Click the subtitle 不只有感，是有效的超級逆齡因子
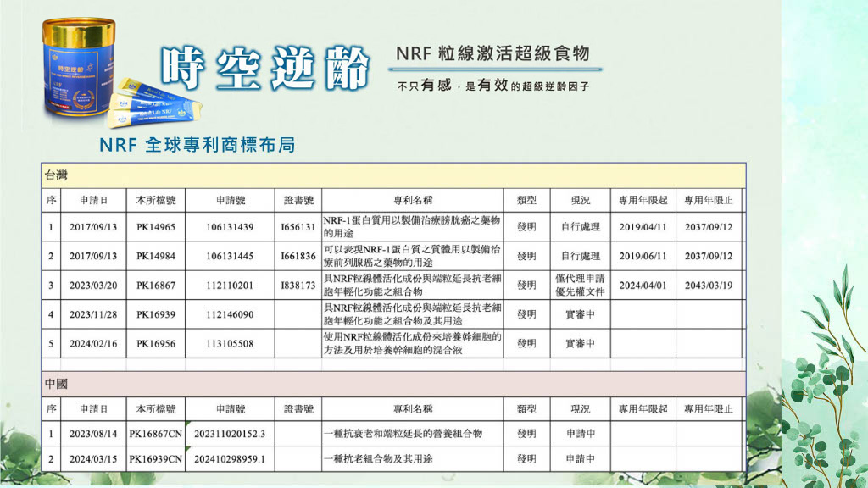Viewport: 868px width, 488px height. click(x=493, y=86)
